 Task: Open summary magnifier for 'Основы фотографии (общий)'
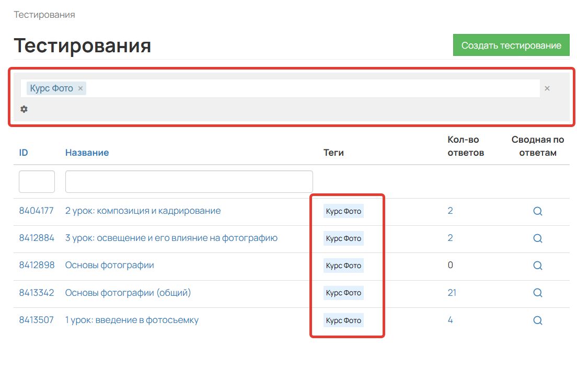coord(538,293)
